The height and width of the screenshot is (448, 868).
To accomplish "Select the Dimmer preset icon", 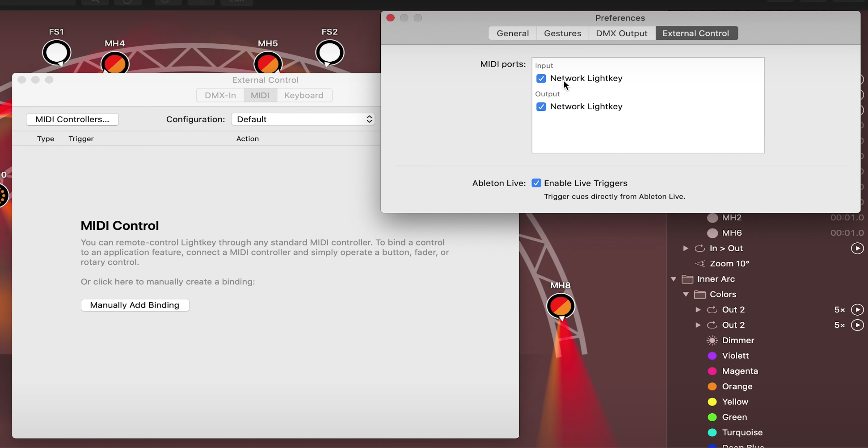I will coord(712,340).
